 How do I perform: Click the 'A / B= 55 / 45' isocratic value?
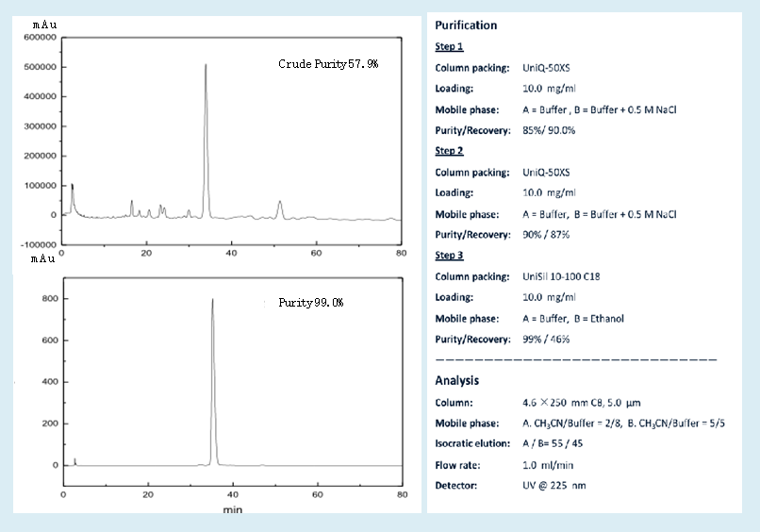tap(552, 443)
